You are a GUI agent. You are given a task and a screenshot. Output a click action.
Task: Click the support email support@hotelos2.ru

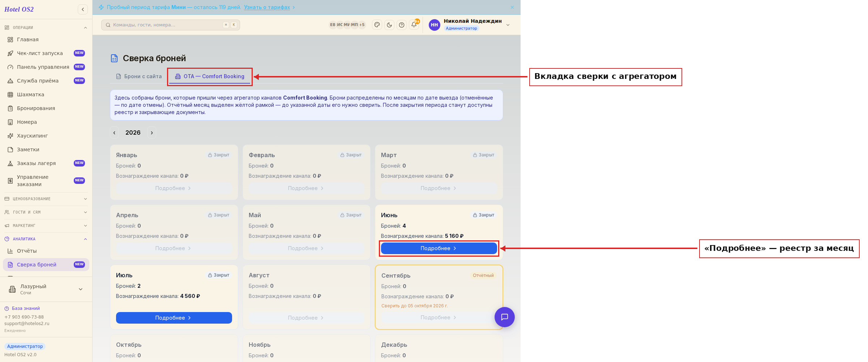pos(27,324)
